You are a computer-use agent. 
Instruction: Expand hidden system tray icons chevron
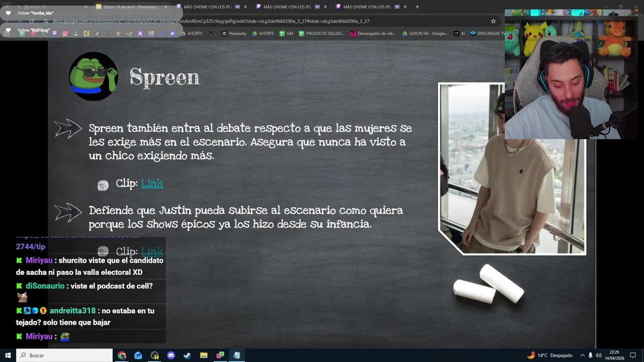[583, 355]
